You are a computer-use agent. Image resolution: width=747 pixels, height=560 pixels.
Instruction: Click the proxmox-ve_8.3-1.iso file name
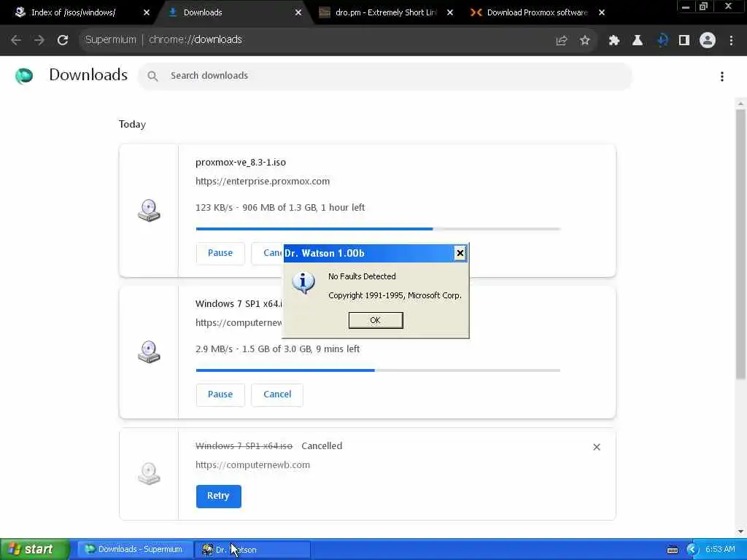pyautogui.click(x=241, y=162)
